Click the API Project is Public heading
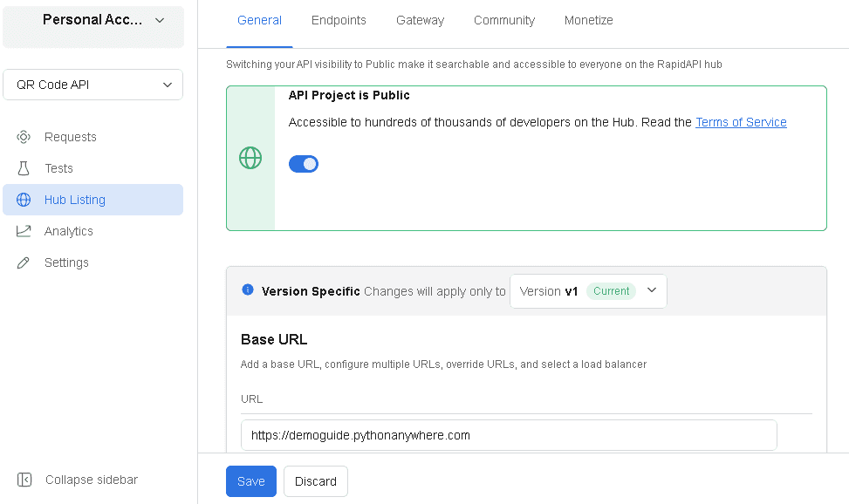The image size is (849, 504). point(349,95)
